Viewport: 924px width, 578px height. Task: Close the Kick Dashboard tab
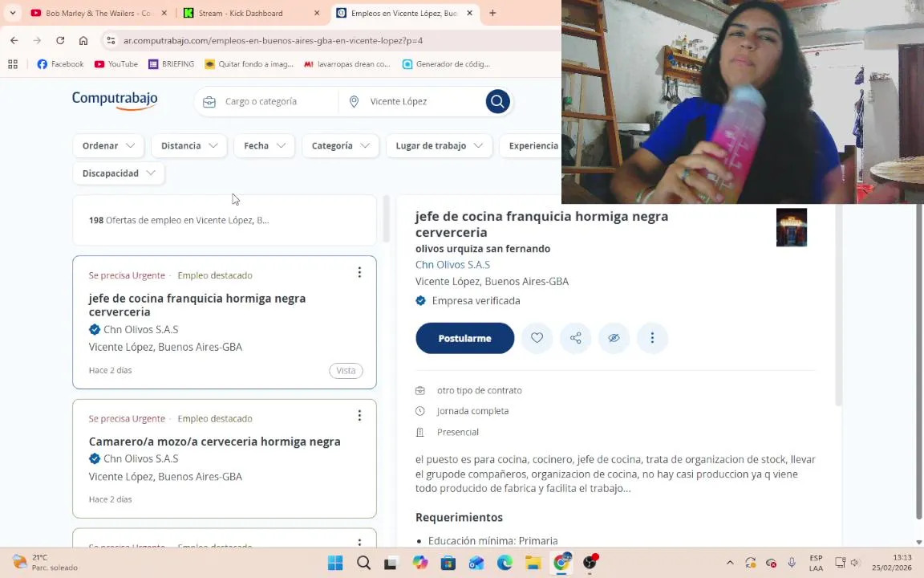317,13
